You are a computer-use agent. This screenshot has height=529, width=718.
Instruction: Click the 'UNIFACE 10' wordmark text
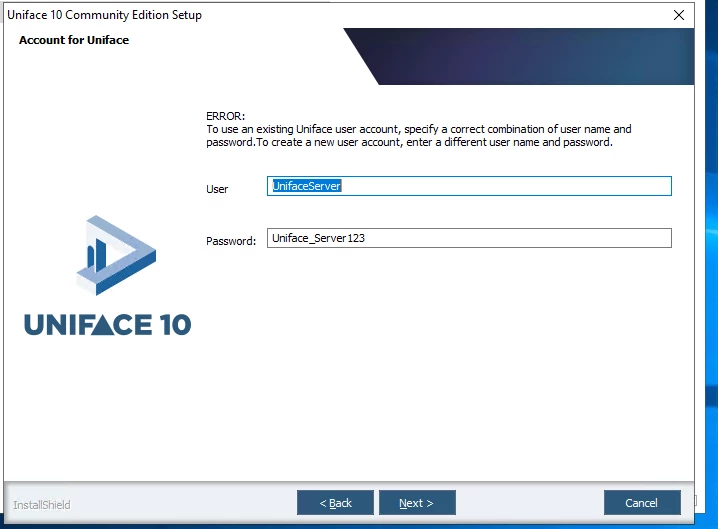click(108, 325)
